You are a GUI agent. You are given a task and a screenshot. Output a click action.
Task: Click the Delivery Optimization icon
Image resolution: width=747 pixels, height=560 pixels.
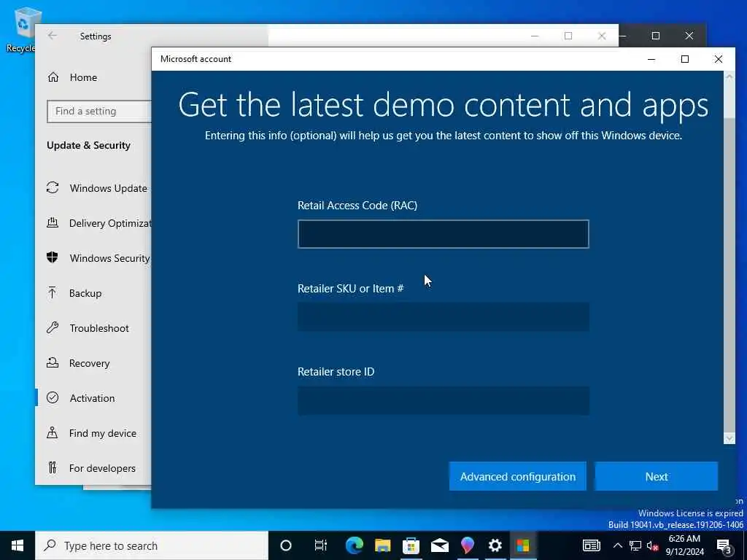[53, 222]
